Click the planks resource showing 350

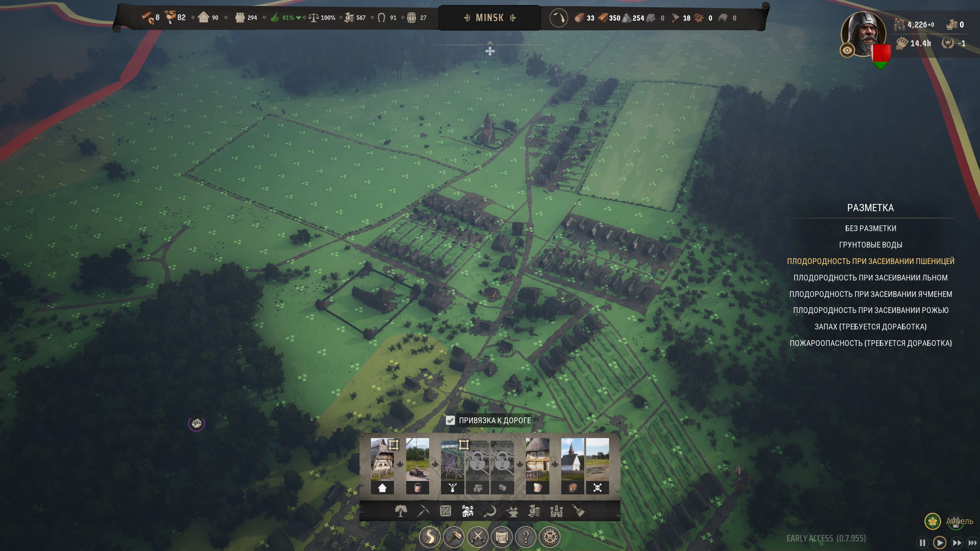(x=603, y=18)
